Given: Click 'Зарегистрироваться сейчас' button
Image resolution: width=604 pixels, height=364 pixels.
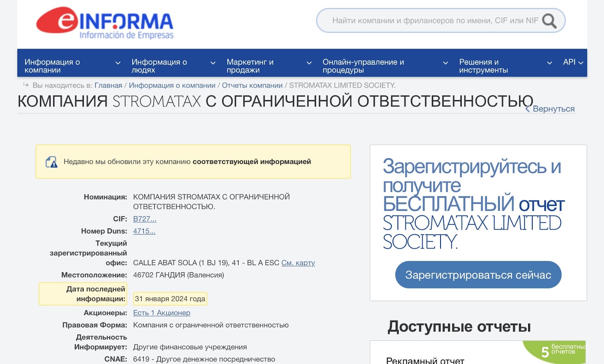Looking at the screenshot, I should click(x=478, y=275).
